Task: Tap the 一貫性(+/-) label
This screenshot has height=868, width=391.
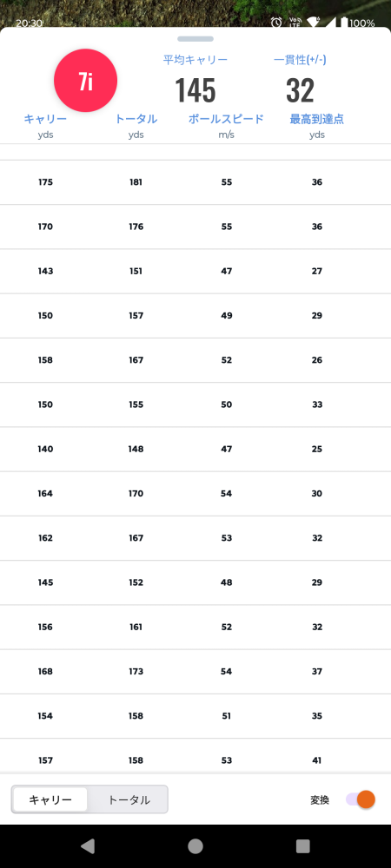Action: (x=300, y=60)
